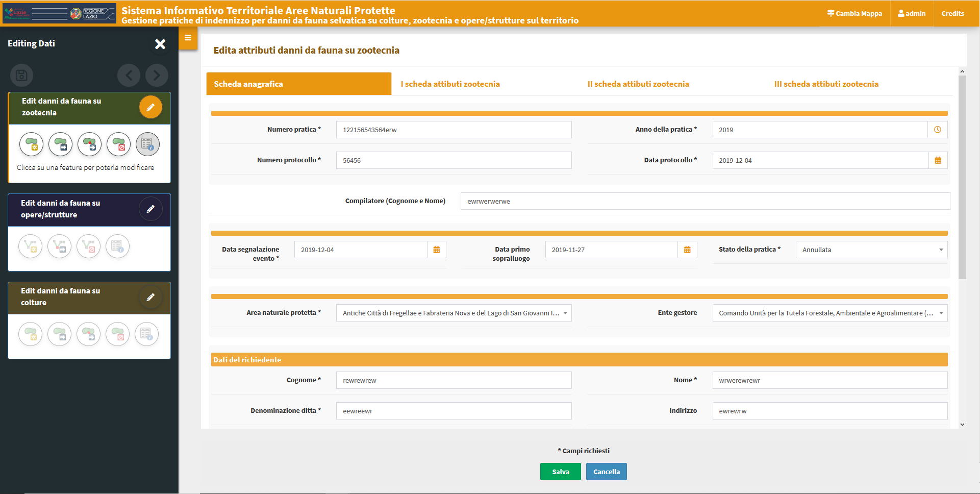Click the scrollbar down arrow
This screenshot has height=494, width=980.
(x=962, y=425)
